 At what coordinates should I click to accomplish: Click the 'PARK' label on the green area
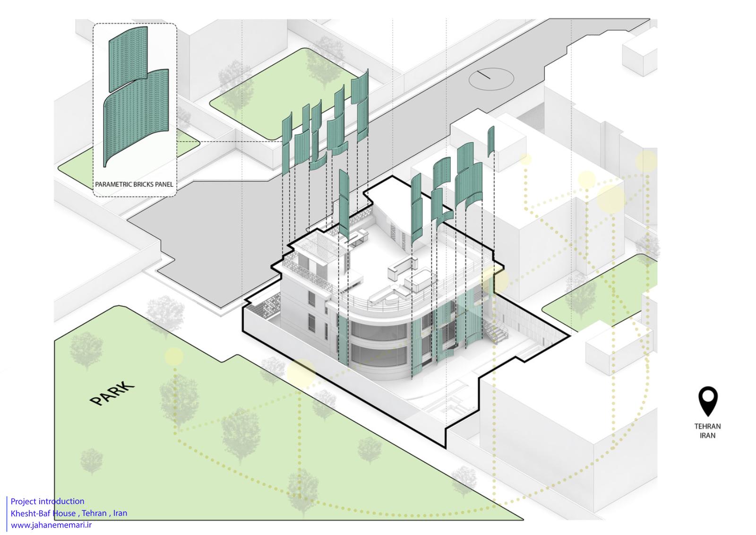(x=112, y=394)
